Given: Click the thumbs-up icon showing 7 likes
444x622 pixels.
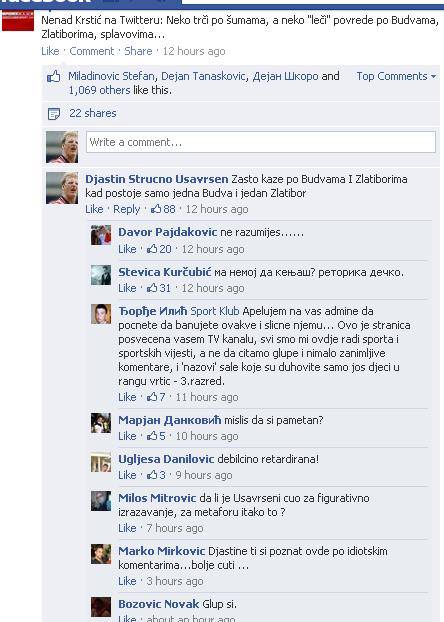Looking at the screenshot, I should pos(152,397).
